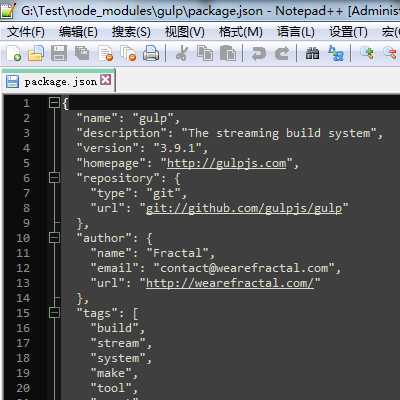Open the http://wearefractal.com/ link
Viewport: 400px width, 400px height.
point(230,283)
